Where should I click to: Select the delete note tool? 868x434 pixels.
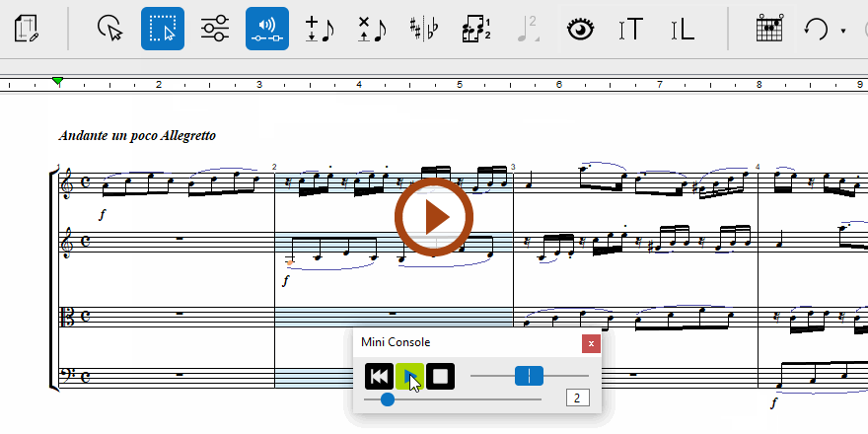click(372, 29)
